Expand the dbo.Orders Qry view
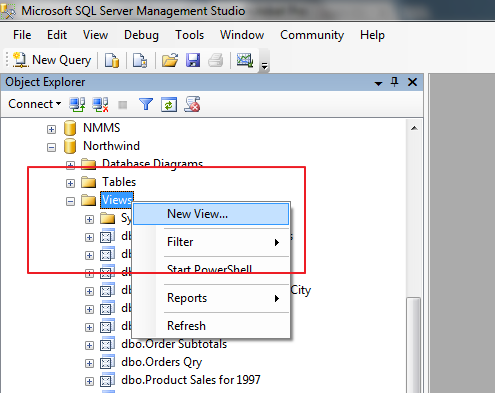This screenshot has height=393, width=495. pos(89,363)
